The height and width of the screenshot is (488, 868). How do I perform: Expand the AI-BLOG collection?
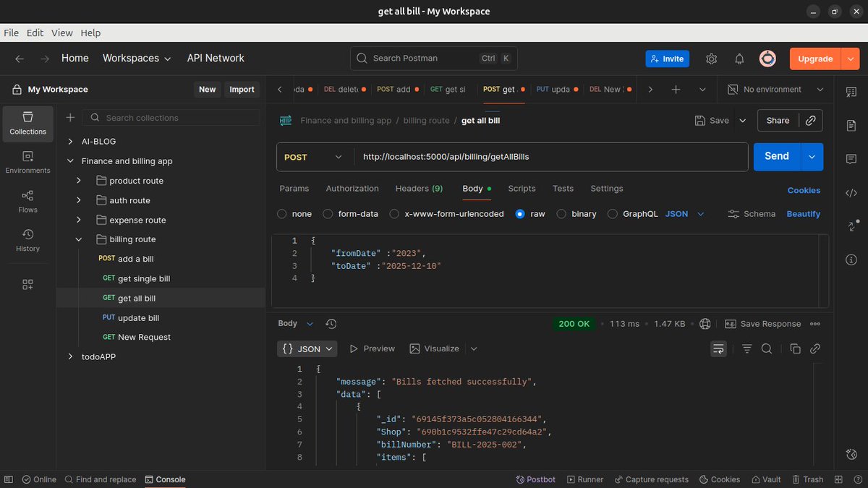tap(70, 142)
